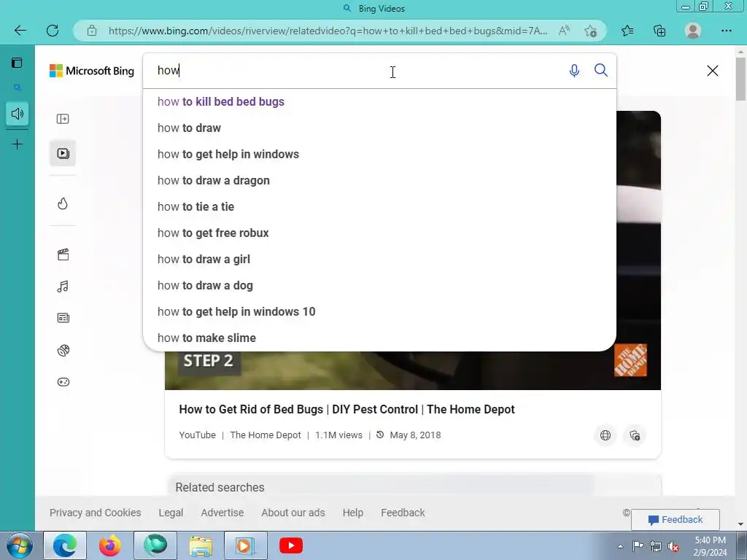747x560 pixels.
Task: Open Sports ball icon in sidebar
Action: pyautogui.click(x=63, y=351)
